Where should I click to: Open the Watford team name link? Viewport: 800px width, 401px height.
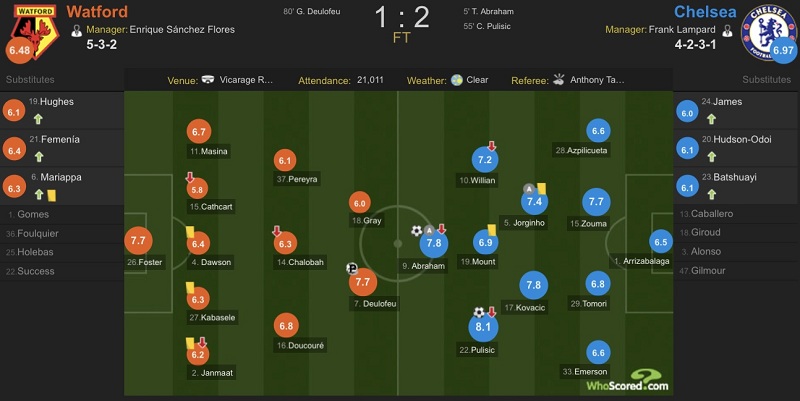coord(97,11)
